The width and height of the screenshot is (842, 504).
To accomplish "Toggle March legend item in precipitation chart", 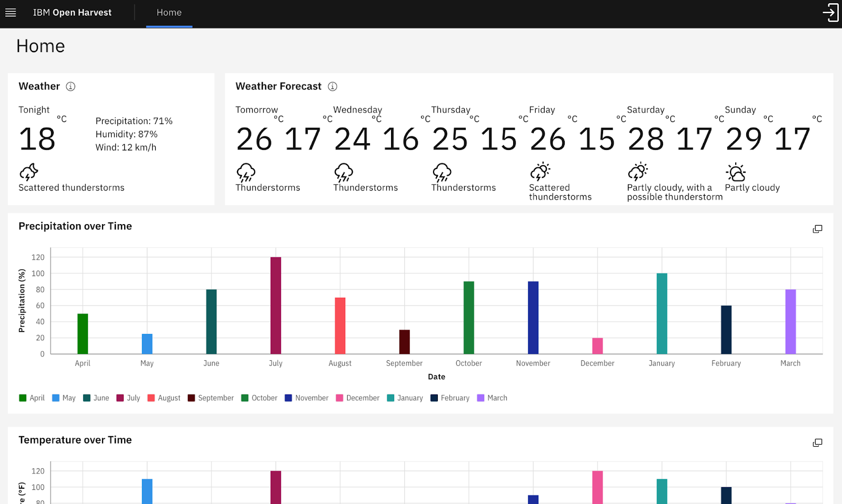I will [x=492, y=398].
